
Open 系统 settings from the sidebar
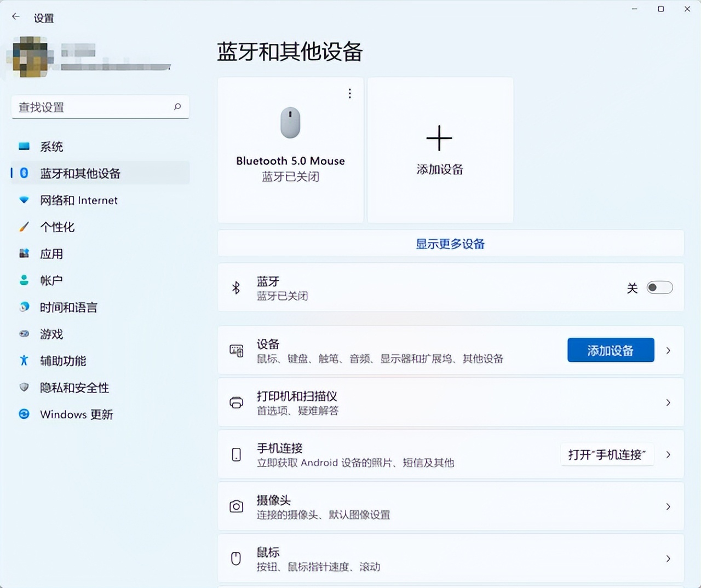click(53, 146)
